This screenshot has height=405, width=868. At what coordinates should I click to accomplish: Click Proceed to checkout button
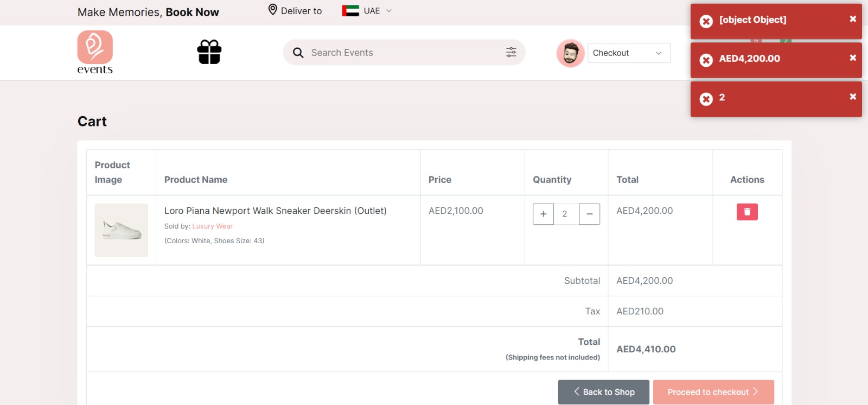click(x=713, y=392)
